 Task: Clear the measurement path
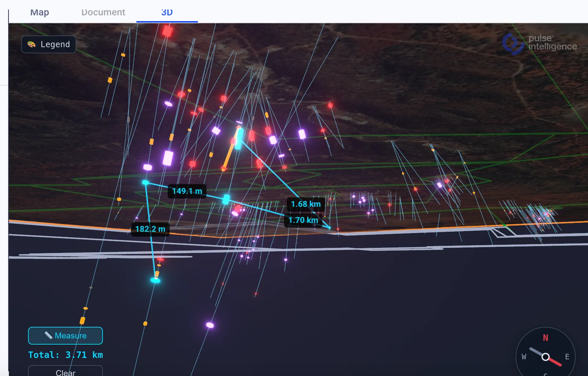(x=65, y=371)
